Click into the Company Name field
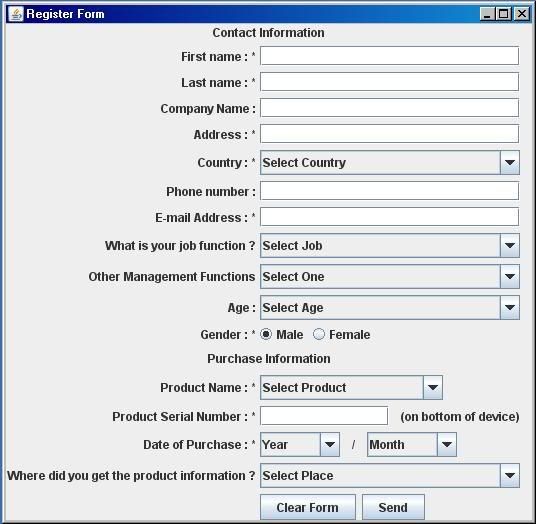 [389, 108]
